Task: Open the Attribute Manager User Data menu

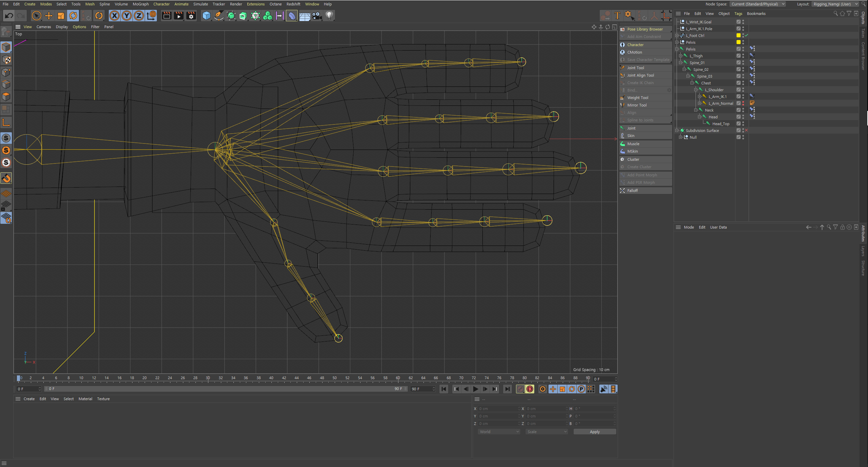Action: coord(718,227)
